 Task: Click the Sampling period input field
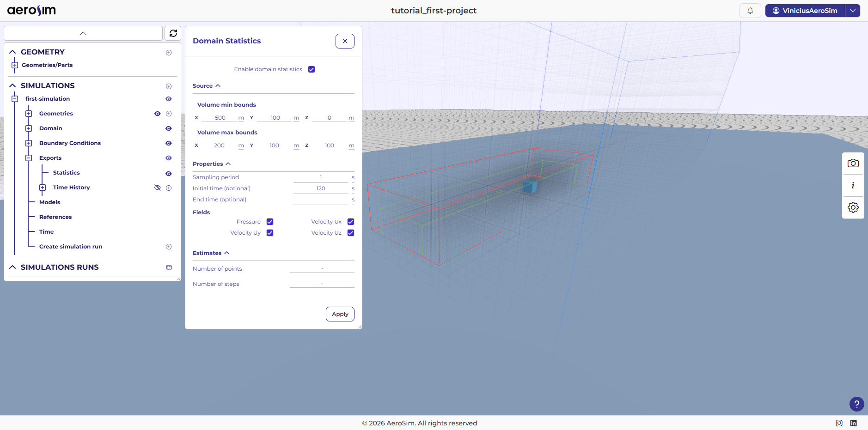pyautogui.click(x=321, y=177)
